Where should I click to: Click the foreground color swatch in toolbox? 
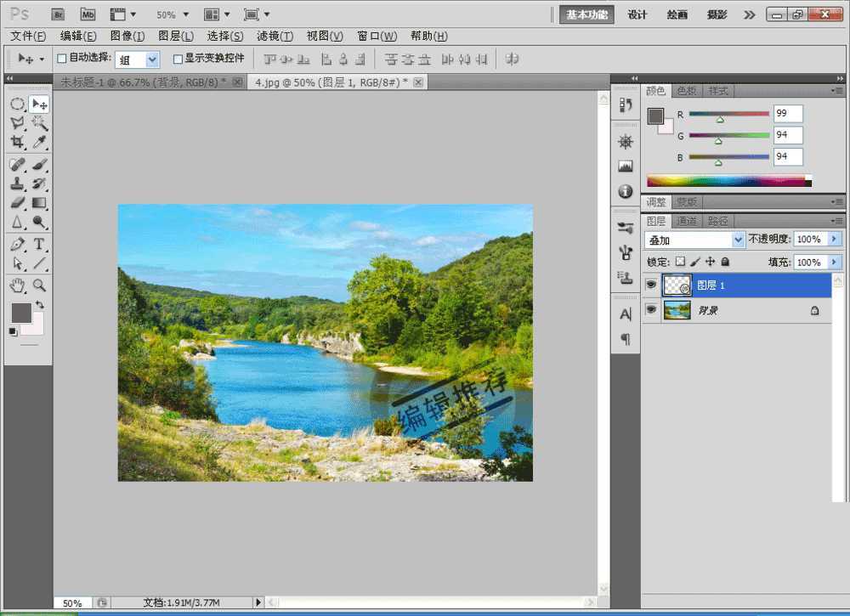[20, 313]
